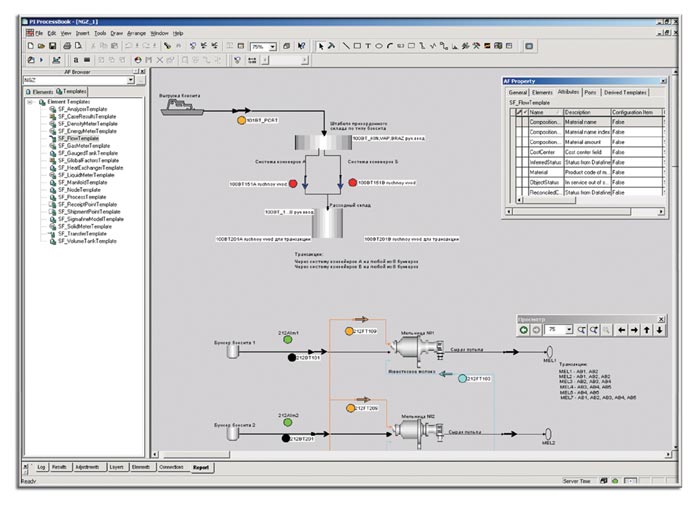Click the down arrow pan button in viewer
Viewport: 700px width, 507px height.
pyautogui.click(x=660, y=329)
